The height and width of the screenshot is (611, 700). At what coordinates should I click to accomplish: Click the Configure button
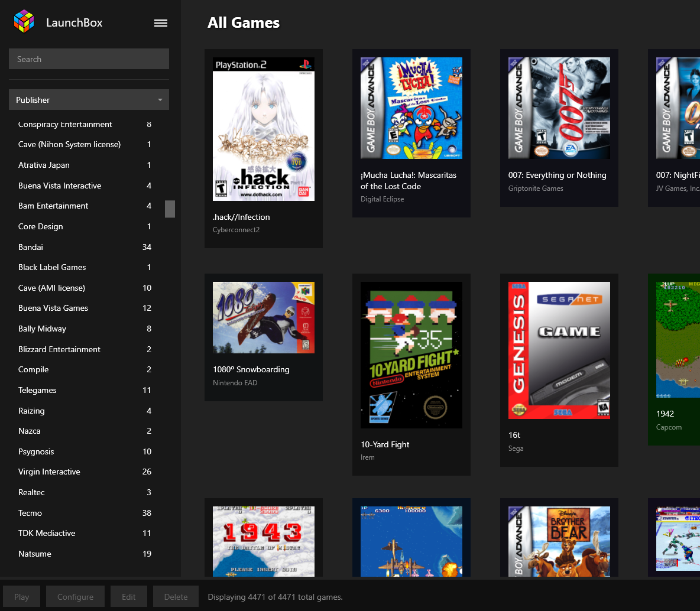coord(75,597)
